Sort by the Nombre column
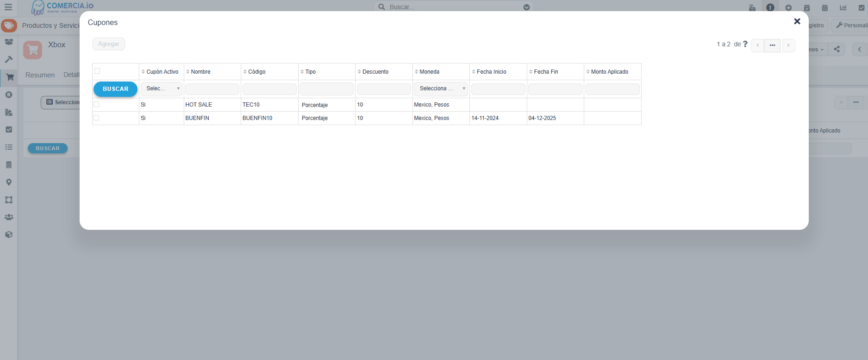 click(x=200, y=72)
